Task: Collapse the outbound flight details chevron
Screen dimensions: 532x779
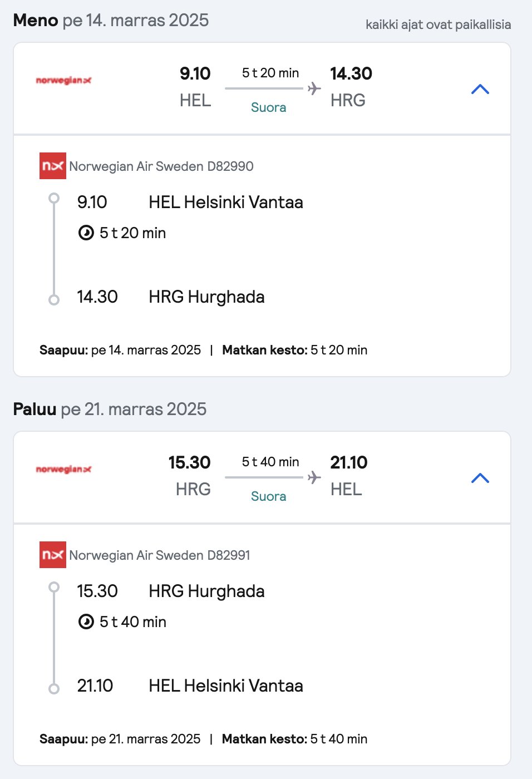Action: point(480,89)
